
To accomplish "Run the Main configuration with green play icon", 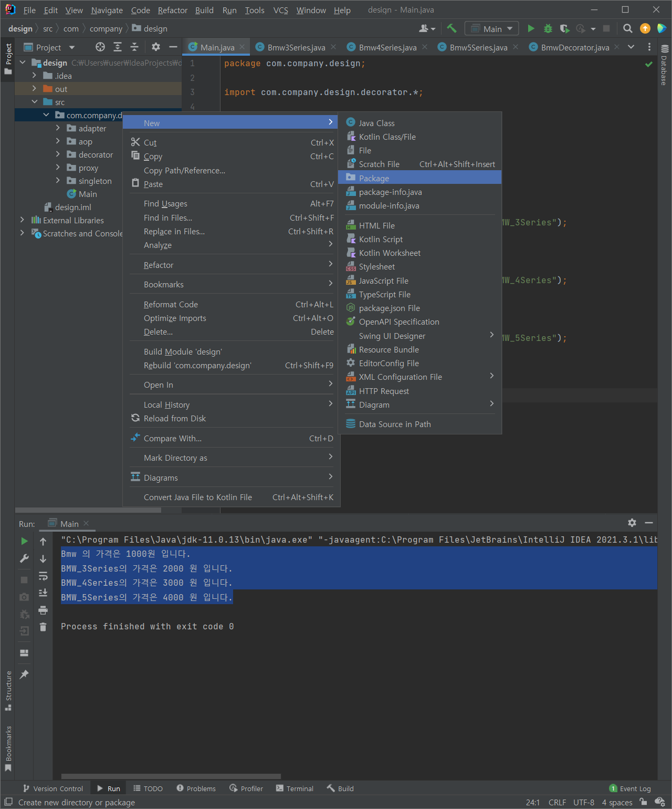I will [531, 28].
